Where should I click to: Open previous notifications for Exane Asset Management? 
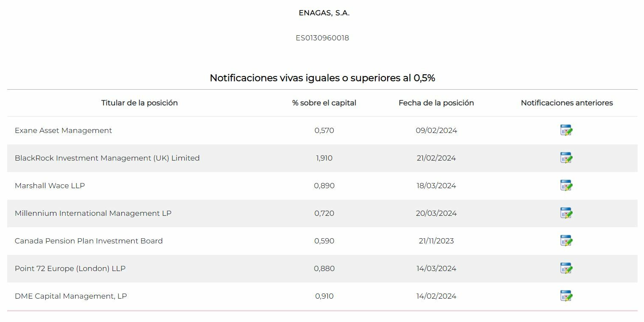tap(566, 130)
